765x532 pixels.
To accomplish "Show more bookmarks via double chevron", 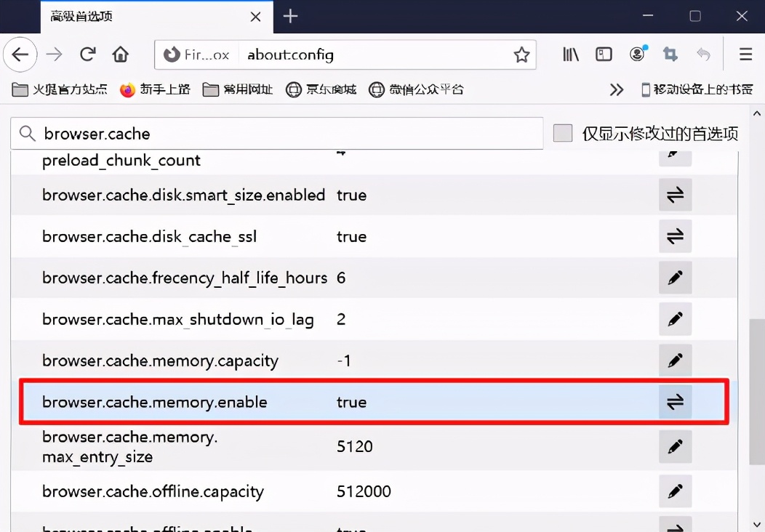I will pos(617,89).
